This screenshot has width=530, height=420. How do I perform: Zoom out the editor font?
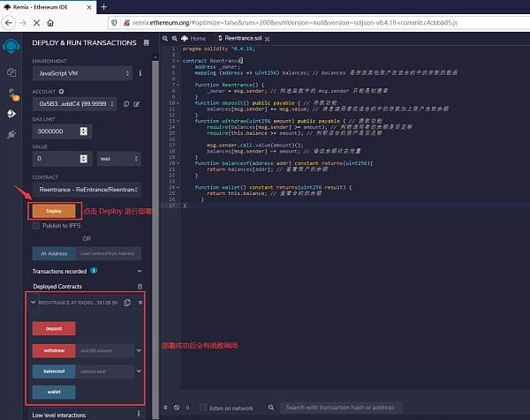(x=165, y=39)
